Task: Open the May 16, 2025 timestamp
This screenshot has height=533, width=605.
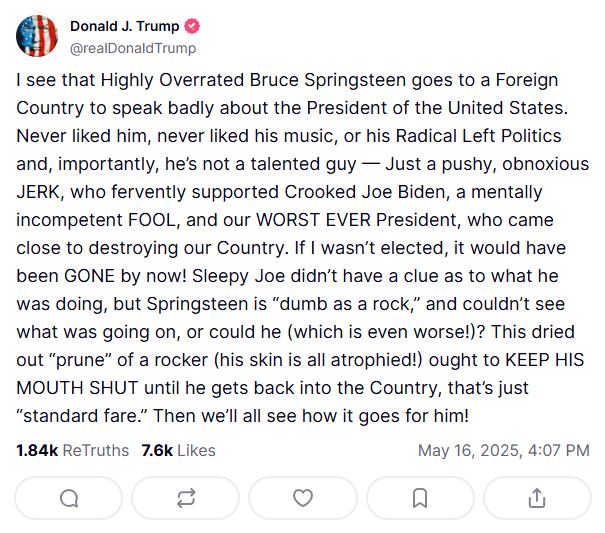Action: pyautogui.click(x=503, y=450)
